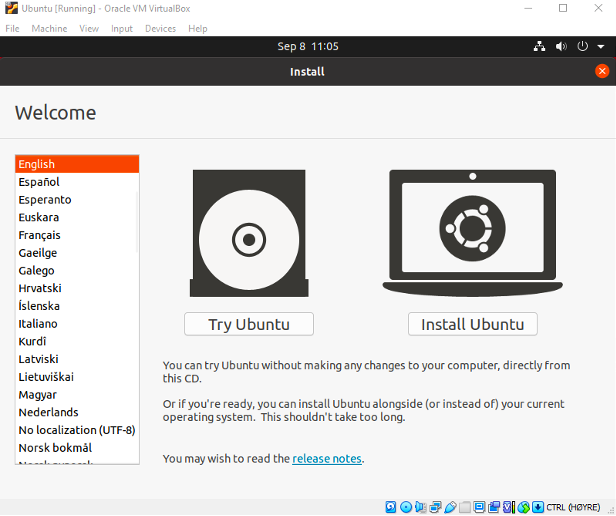The height and width of the screenshot is (516, 616).
Task: Click the mouse integration globe icon
Action: click(524, 507)
